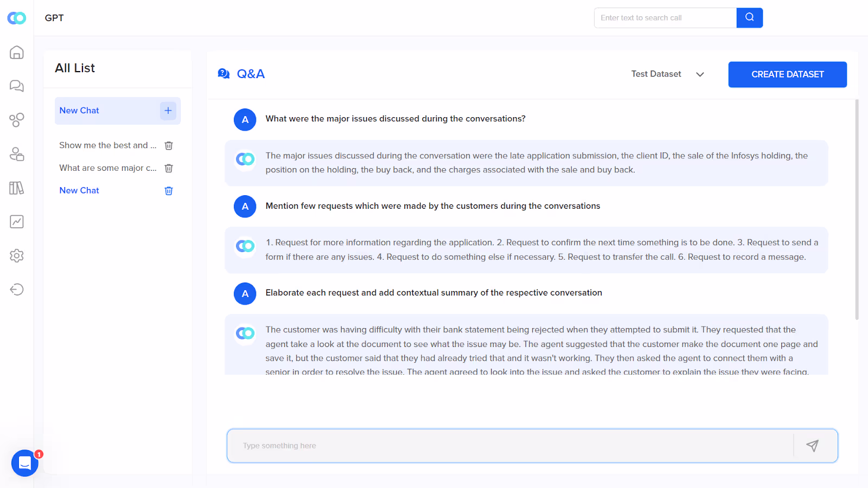Open the settings gear icon in the sidebar
This screenshot has height=488, width=868.
coord(17,255)
